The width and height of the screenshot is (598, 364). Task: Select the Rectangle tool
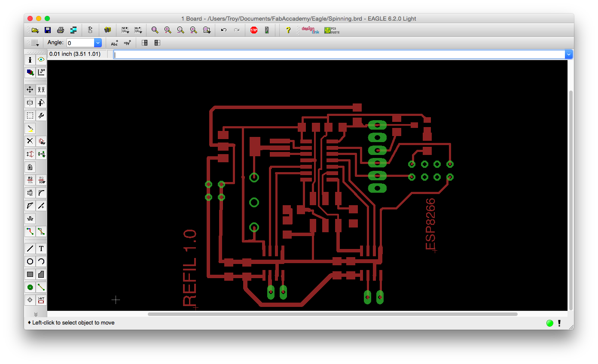30,274
